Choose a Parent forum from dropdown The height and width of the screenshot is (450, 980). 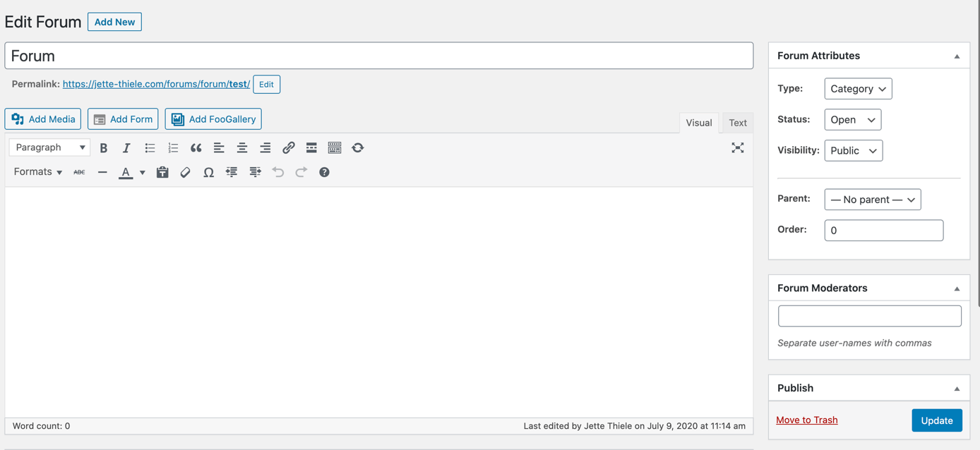[x=873, y=200]
